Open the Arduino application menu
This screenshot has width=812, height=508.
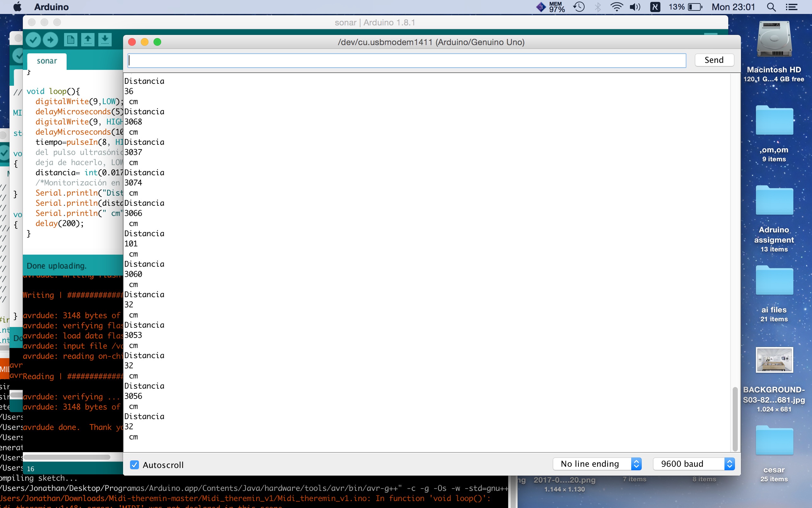click(51, 7)
